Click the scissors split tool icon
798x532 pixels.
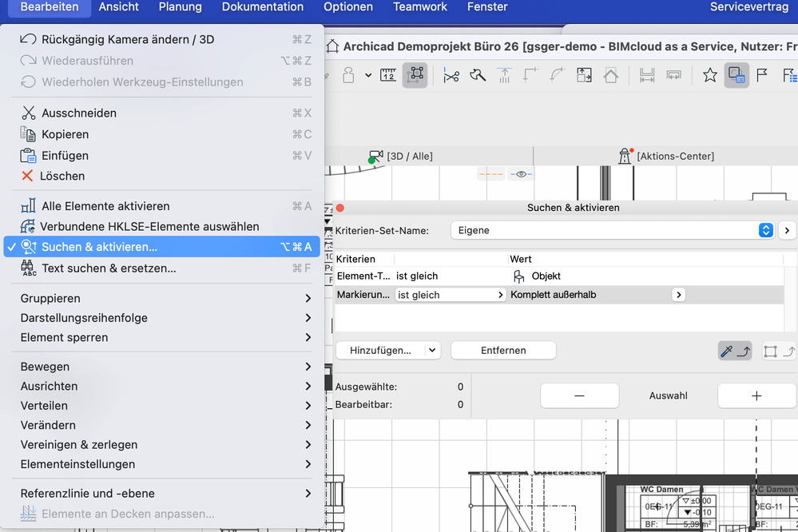pos(451,75)
